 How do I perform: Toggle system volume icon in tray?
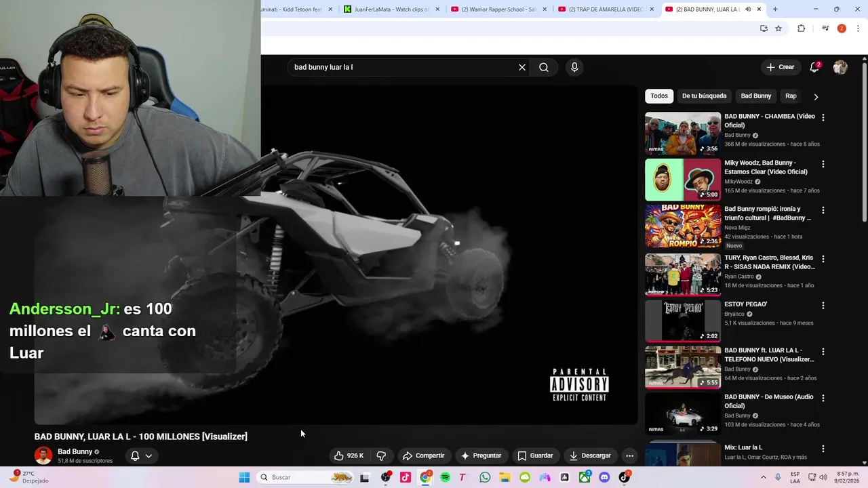tap(823, 477)
